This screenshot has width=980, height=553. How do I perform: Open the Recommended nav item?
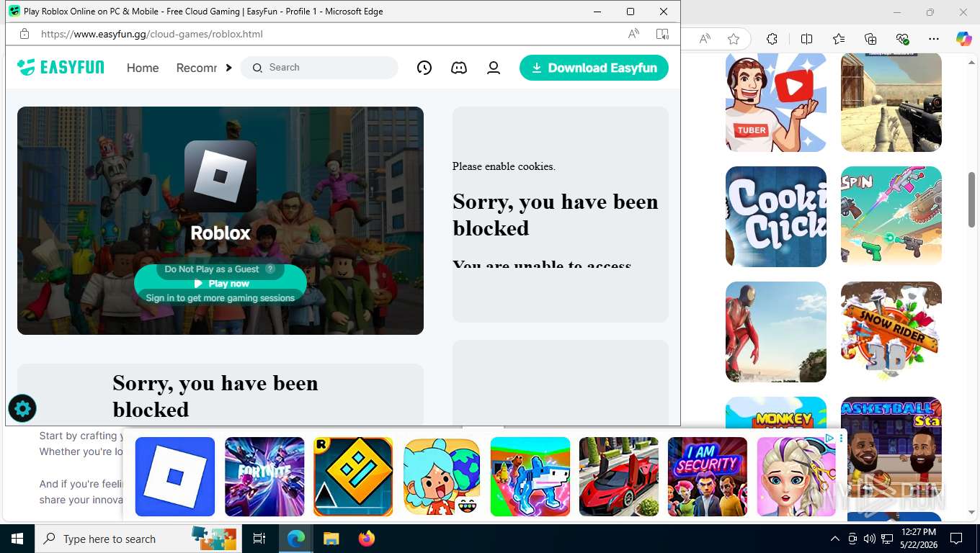point(196,68)
